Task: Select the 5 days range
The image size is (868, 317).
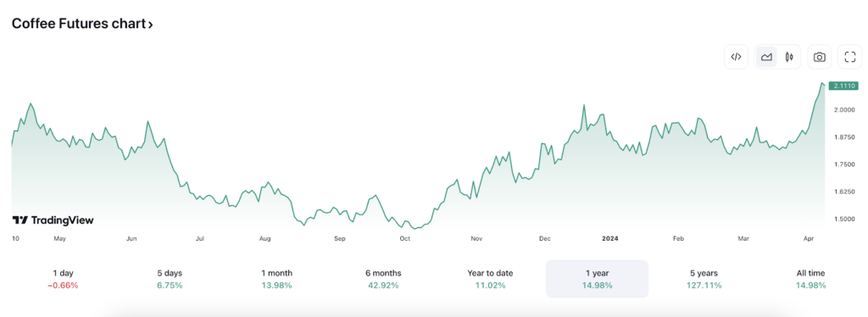Action: point(170,279)
